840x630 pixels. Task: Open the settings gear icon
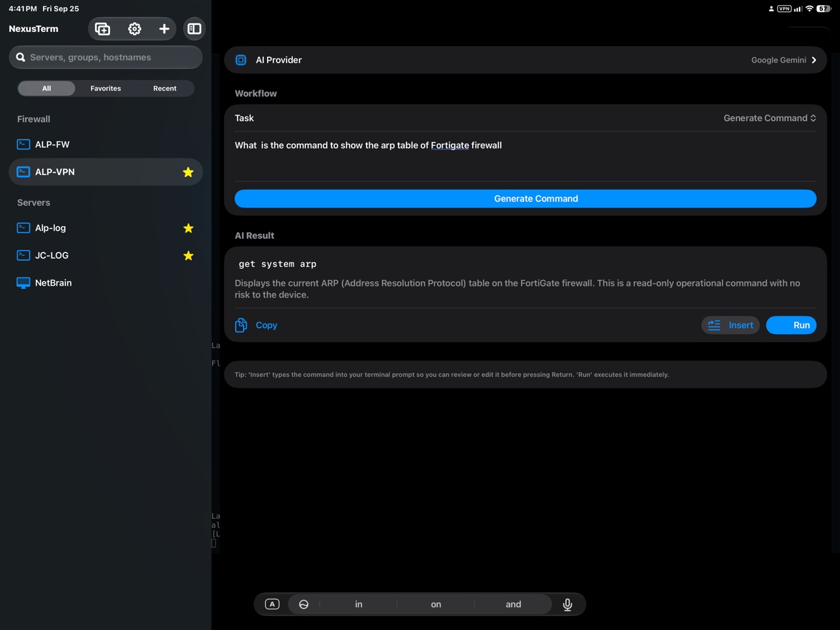[135, 29]
